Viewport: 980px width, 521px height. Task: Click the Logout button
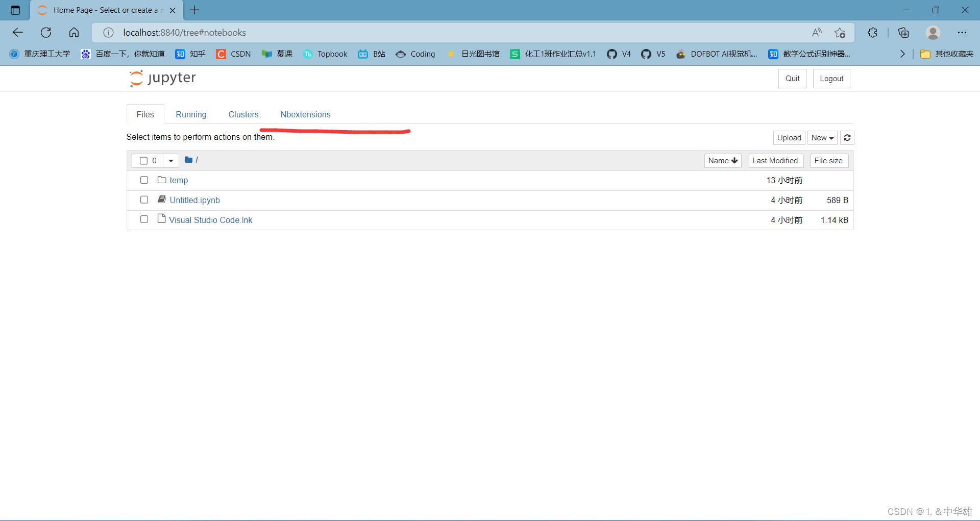click(831, 79)
